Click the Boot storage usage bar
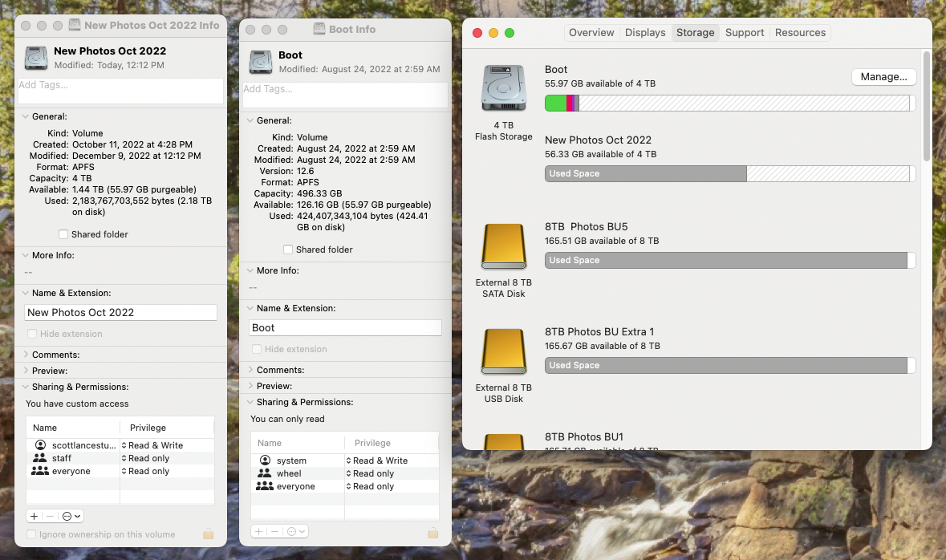The image size is (946, 560). 730,103
